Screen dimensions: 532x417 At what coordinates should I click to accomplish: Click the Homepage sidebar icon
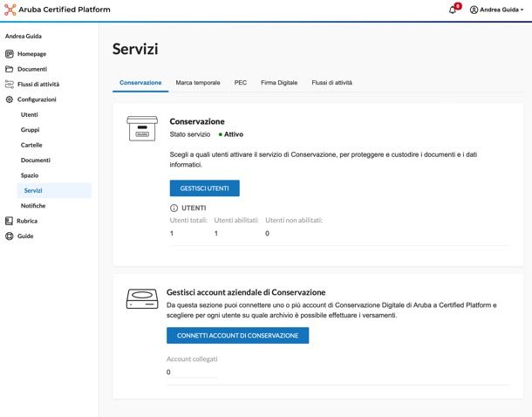click(x=10, y=53)
